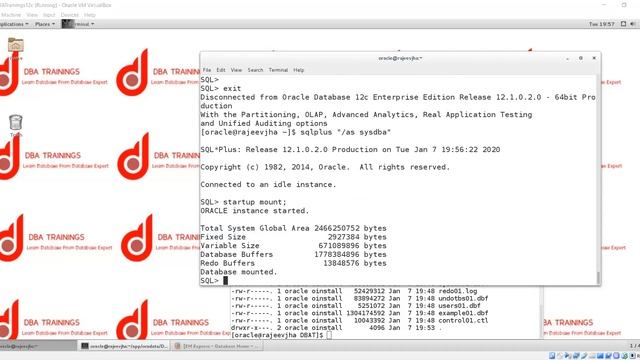
Task: Click VirtualBox mouse integration status icon
Action: click(x=624, y=356)
